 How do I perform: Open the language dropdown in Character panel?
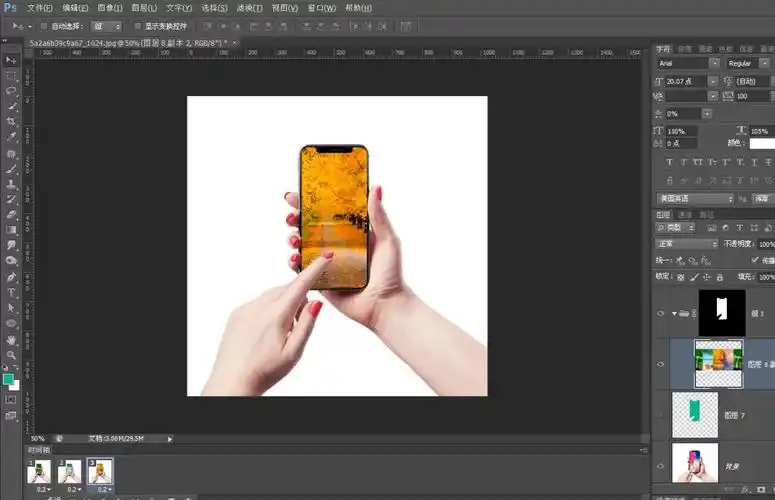coord(695,199)
